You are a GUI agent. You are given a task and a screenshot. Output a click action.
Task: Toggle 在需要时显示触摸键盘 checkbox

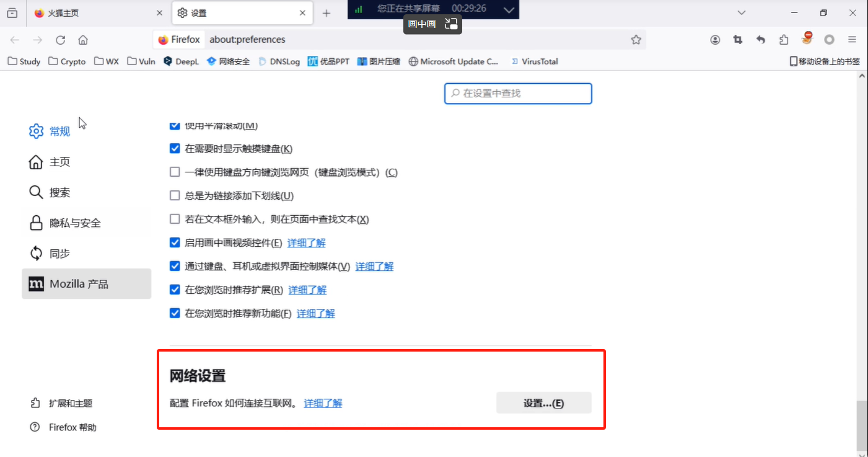pos(175,149)
